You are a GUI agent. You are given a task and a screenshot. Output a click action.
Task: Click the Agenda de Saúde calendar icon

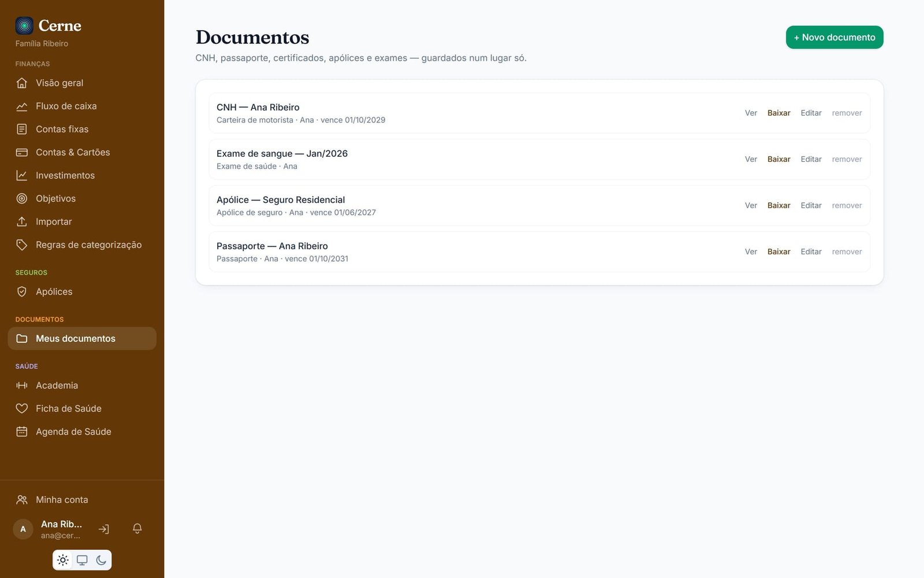click(22, 431)
